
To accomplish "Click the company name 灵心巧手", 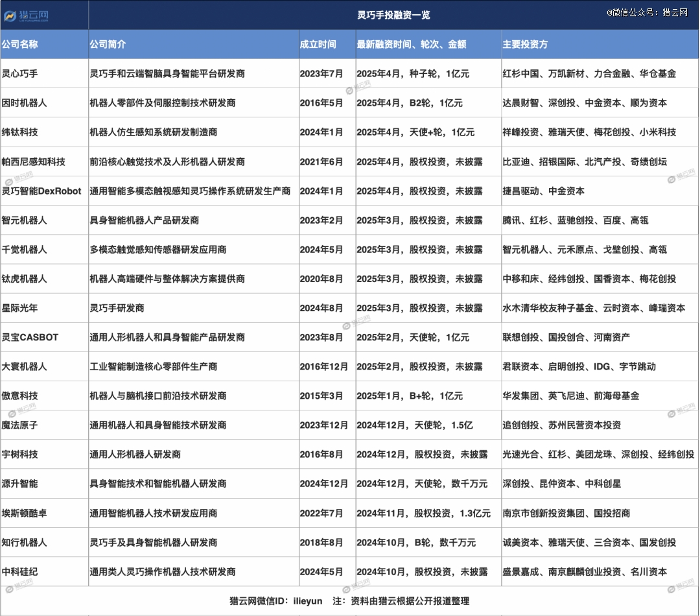I will (x=19, y=73).
